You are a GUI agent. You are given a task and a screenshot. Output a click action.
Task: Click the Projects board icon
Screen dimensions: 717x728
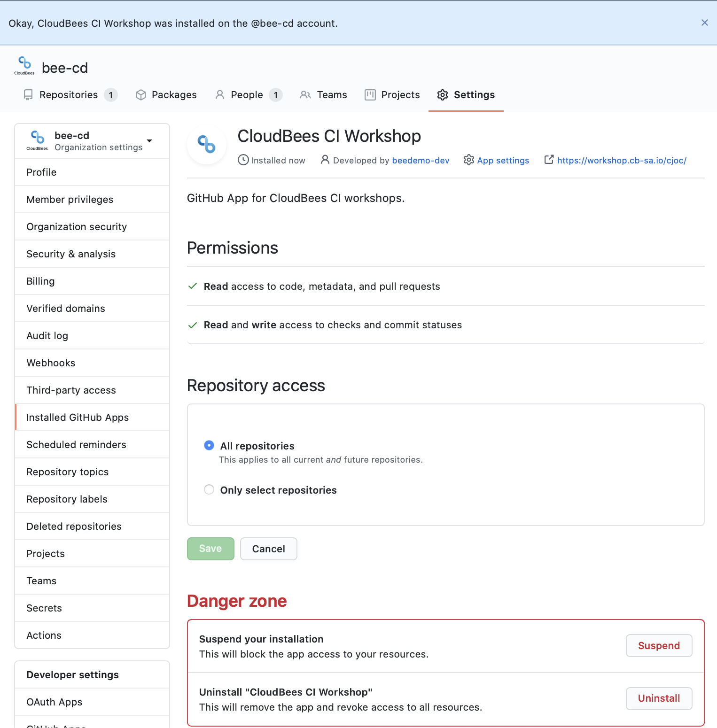click(370, 94)
